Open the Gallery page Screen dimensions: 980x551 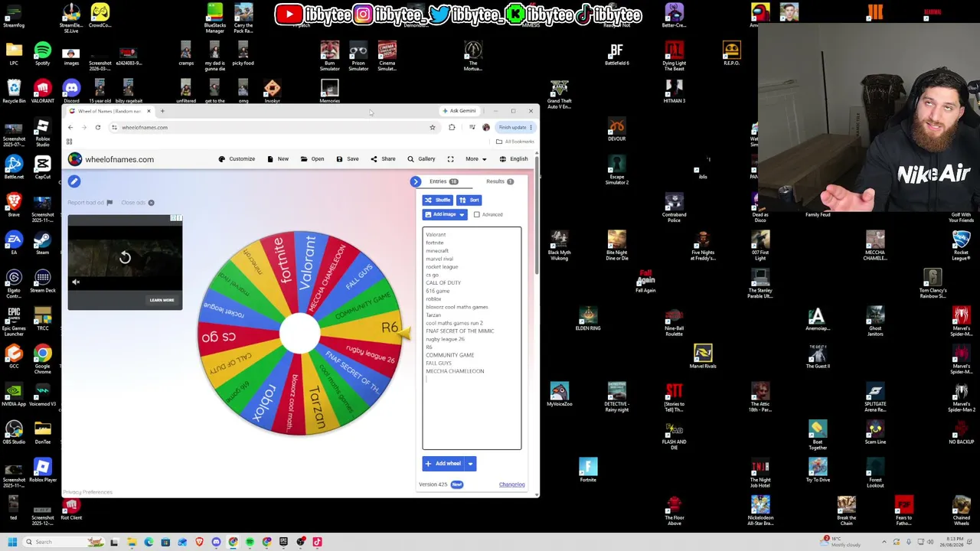(421, 159)
